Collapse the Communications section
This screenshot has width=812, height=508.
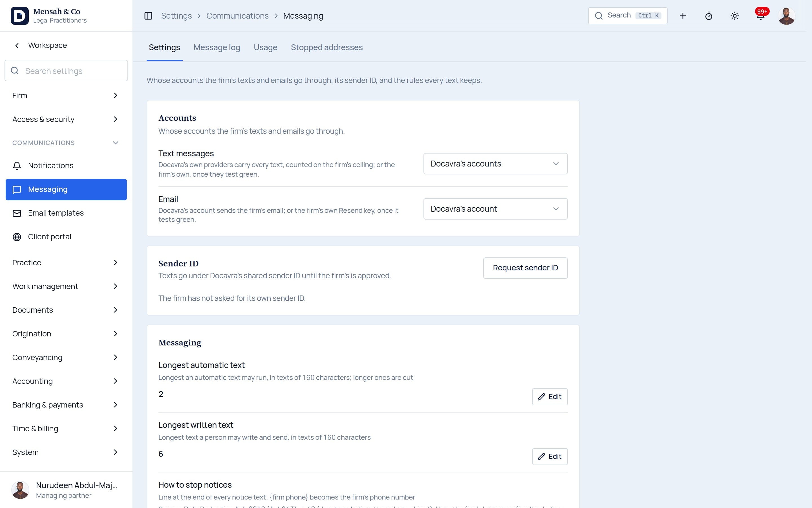(66, 143)
